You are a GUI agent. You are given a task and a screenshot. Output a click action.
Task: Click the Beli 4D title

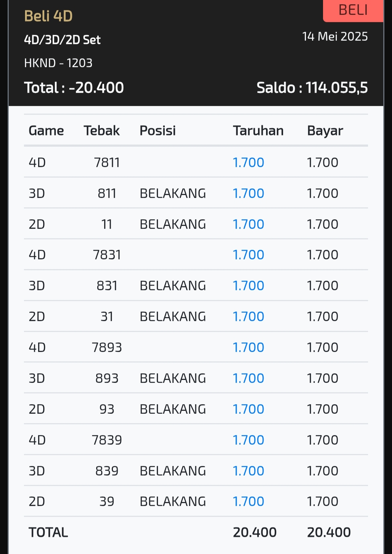(48, 16)
